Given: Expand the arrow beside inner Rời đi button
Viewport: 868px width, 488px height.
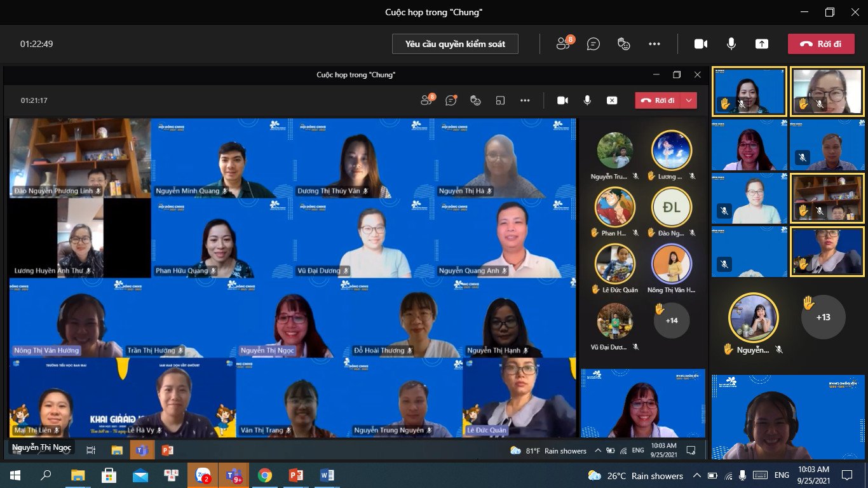Looking at the screenshot, I should point(689,100).
